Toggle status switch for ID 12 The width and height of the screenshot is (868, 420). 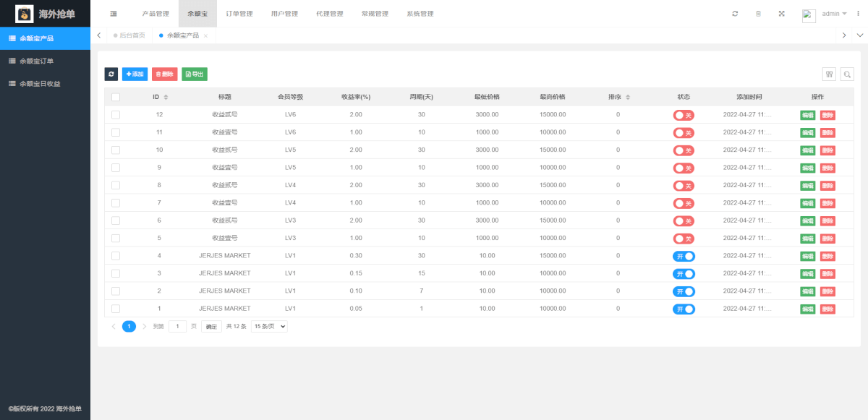pyautogui.click(x=684, y=115)
